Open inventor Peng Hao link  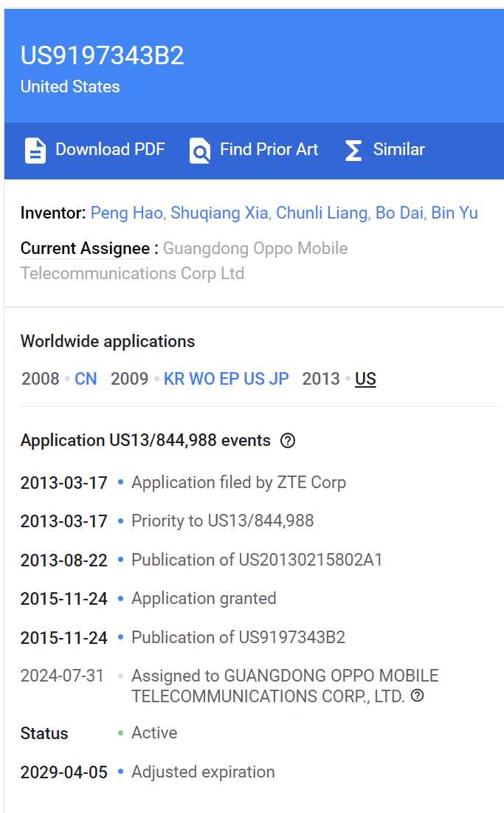point(128,213)
